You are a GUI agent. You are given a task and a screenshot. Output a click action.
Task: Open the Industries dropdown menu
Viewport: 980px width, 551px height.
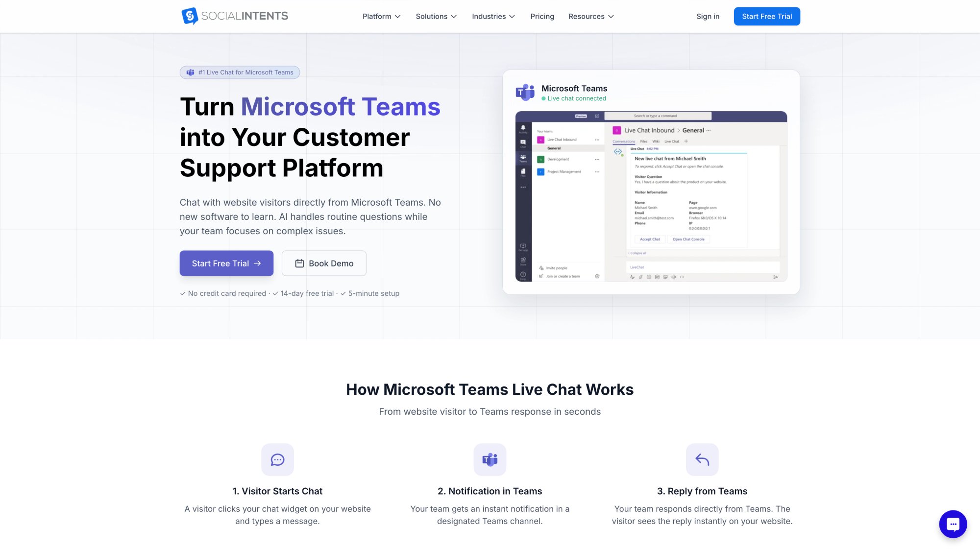(493, 16)
